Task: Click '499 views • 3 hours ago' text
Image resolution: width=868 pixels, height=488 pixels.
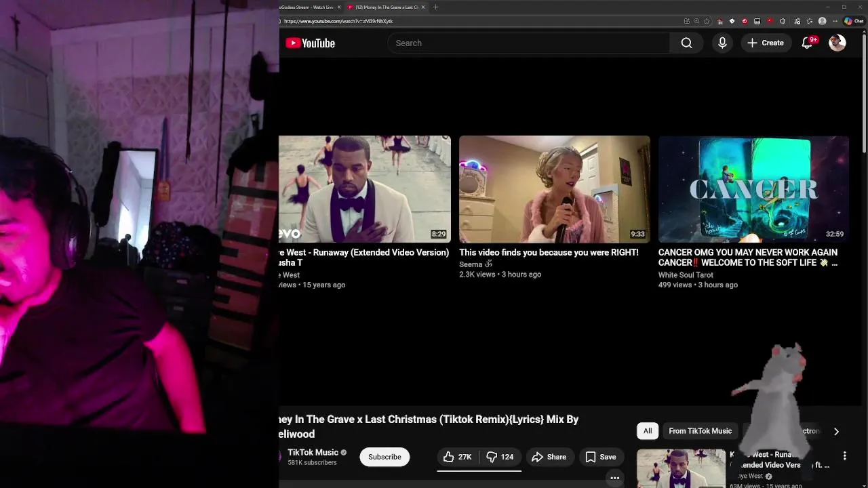Action: tap(698, 285)
